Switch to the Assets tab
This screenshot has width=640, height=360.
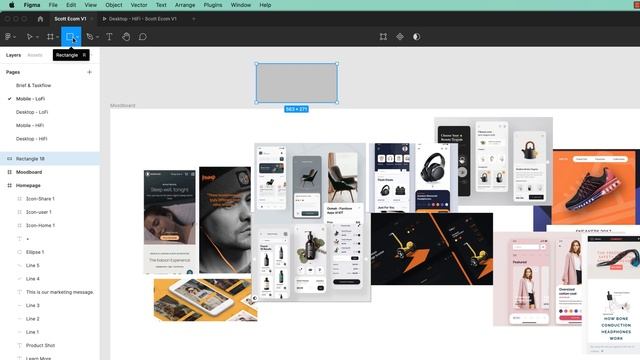[x=35, y=55]
